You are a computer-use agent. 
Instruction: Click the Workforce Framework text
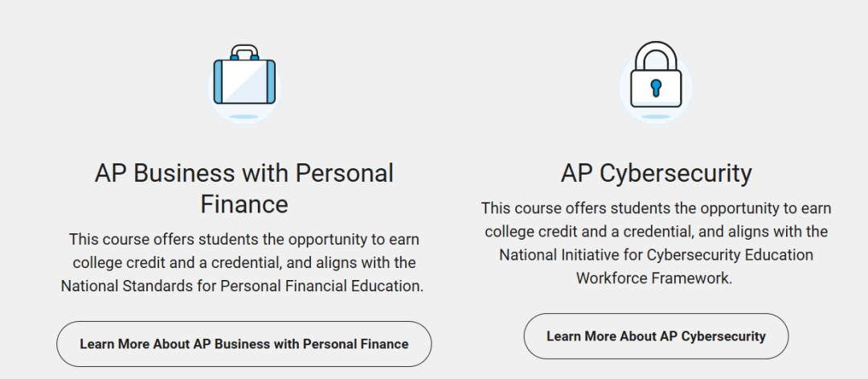(654, 278)
